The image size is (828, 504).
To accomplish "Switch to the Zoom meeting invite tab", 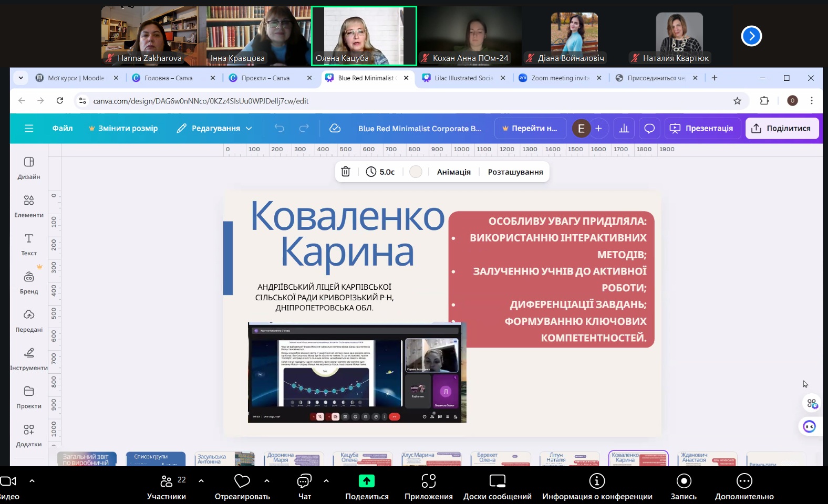I will [559, 78].
